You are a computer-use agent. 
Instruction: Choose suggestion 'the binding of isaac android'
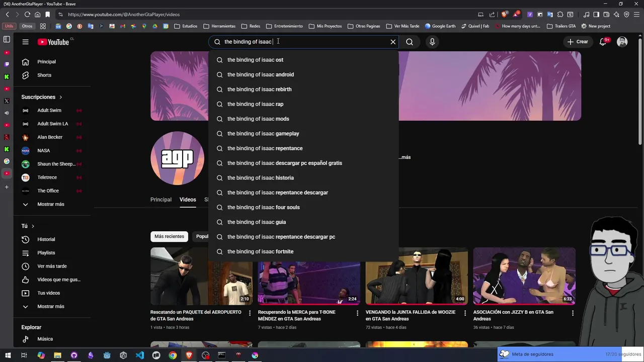click(303, 74)
